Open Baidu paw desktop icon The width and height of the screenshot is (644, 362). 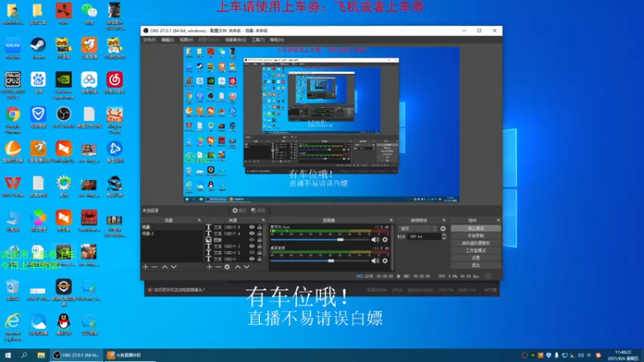(38, 83)
